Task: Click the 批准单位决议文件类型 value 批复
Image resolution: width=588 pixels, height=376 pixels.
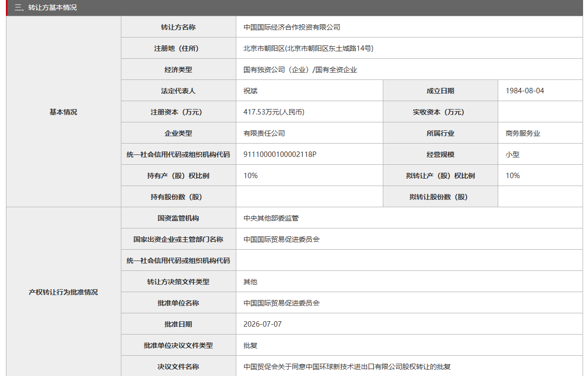Action: click(x=250, y=345)
